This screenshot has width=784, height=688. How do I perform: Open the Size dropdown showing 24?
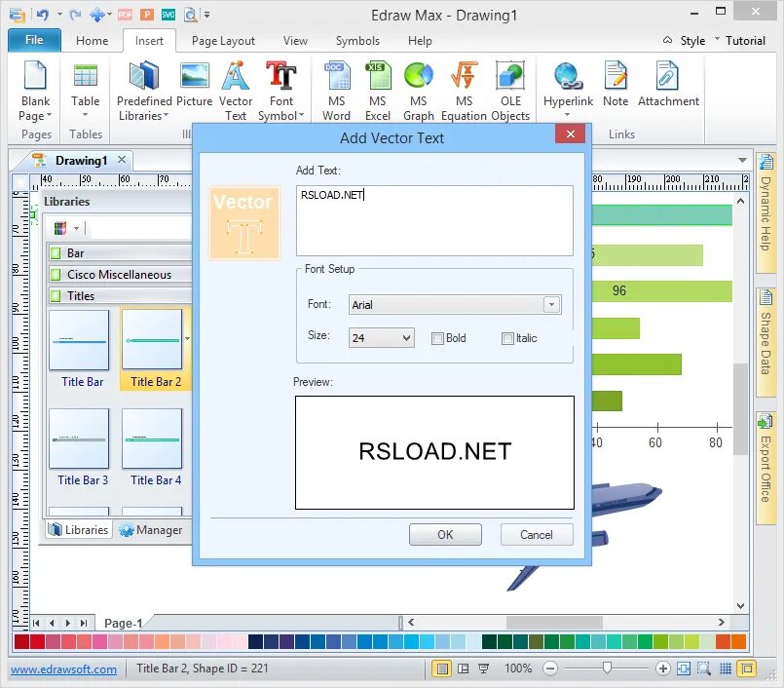(381, 338)
